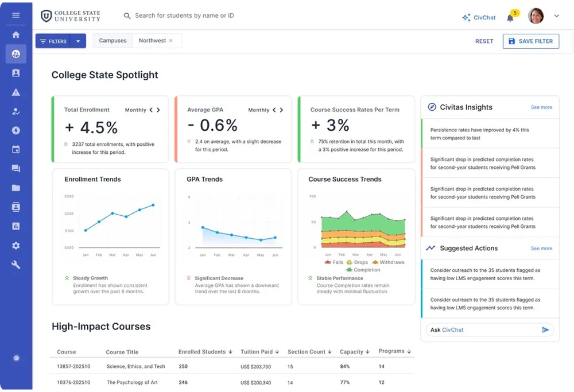Open the person with checkmark sidebar icon
Image resolution: width=574 pixels, height=392 pixels.
[x=15, y=111]
